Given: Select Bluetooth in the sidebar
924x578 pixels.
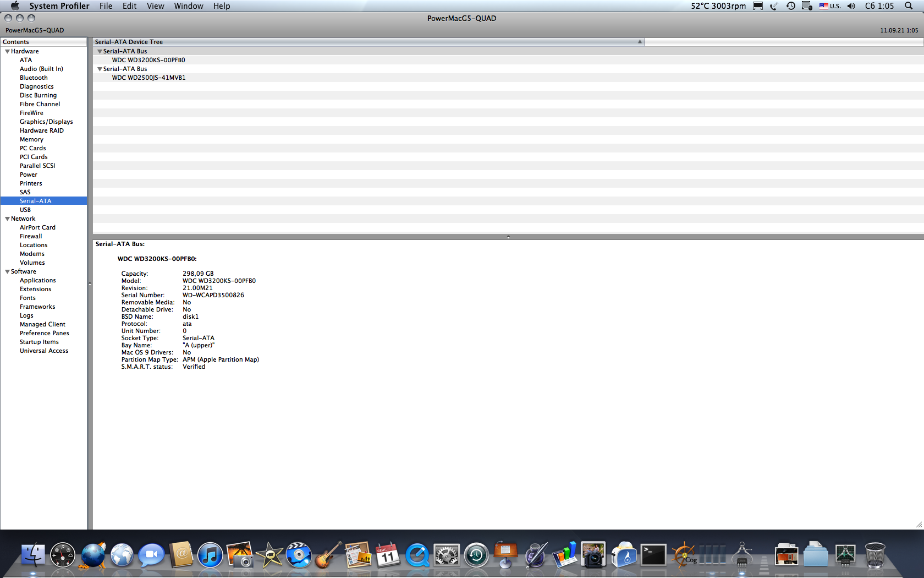Looking at the screenshot, I should tap(34, 78).
